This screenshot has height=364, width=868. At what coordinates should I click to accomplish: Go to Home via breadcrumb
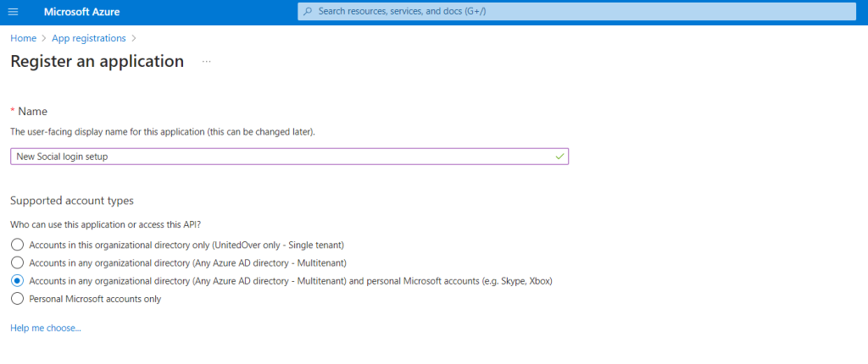[23, 38]
